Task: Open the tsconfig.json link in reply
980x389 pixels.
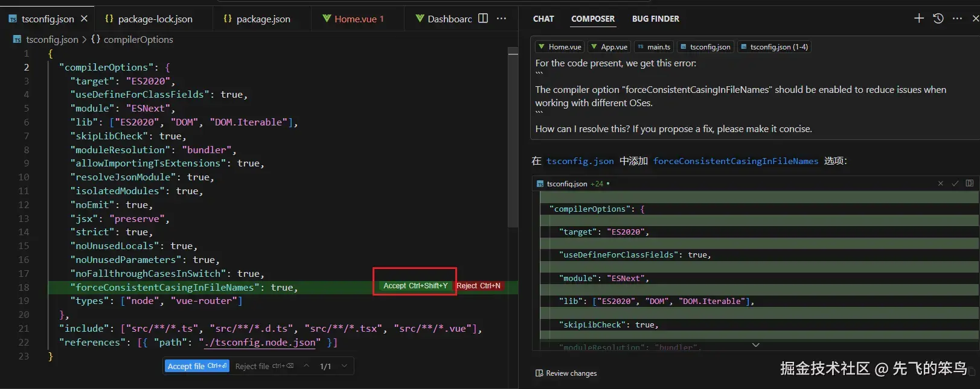Action: coord(580,161)
